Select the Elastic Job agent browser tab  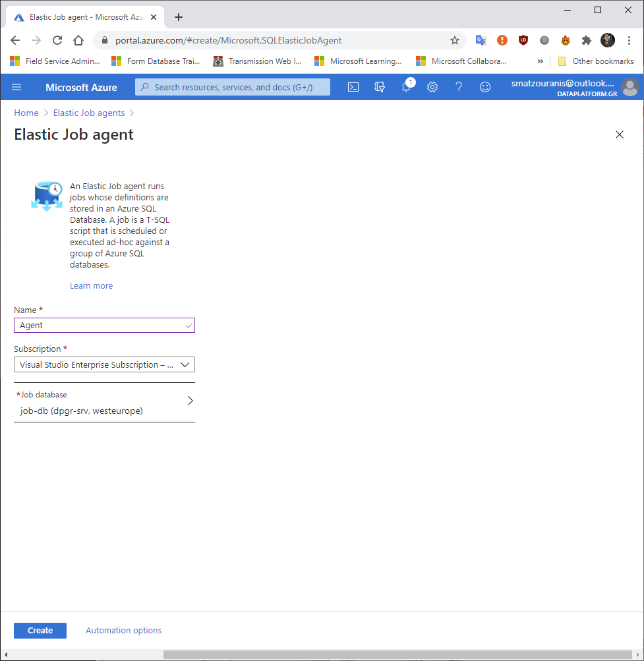[x=85, y=17]
